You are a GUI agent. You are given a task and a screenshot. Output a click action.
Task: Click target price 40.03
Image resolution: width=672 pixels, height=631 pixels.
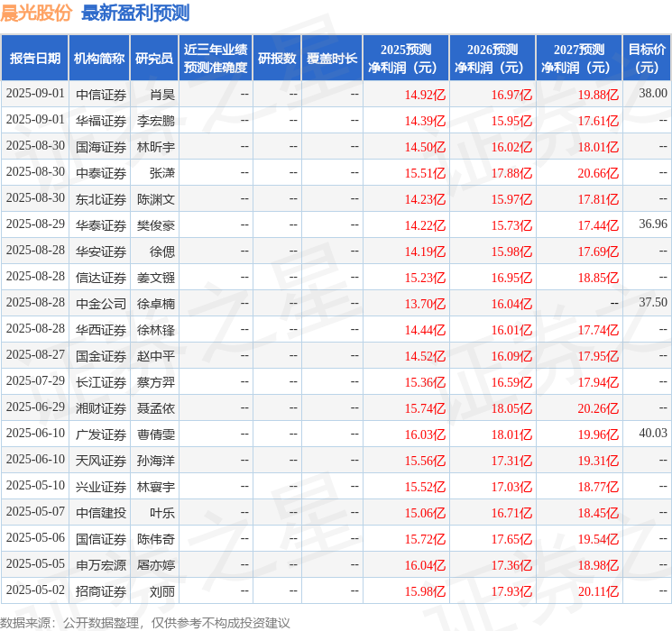click(653, 433)
